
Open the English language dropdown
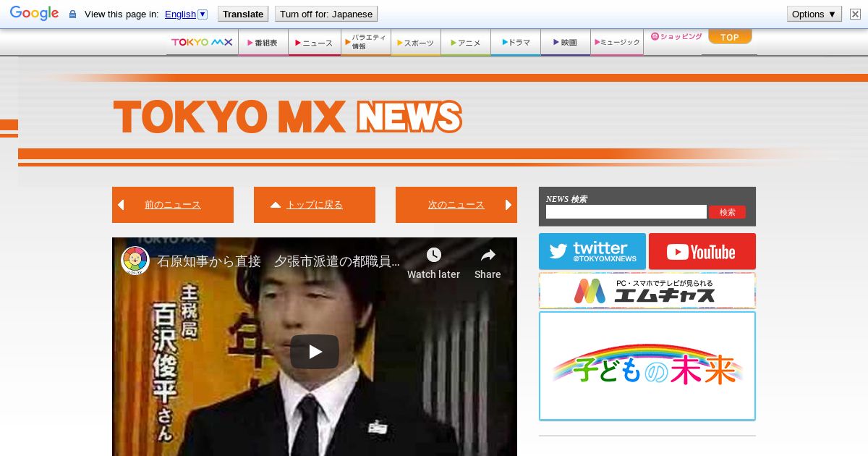point(186,14)
